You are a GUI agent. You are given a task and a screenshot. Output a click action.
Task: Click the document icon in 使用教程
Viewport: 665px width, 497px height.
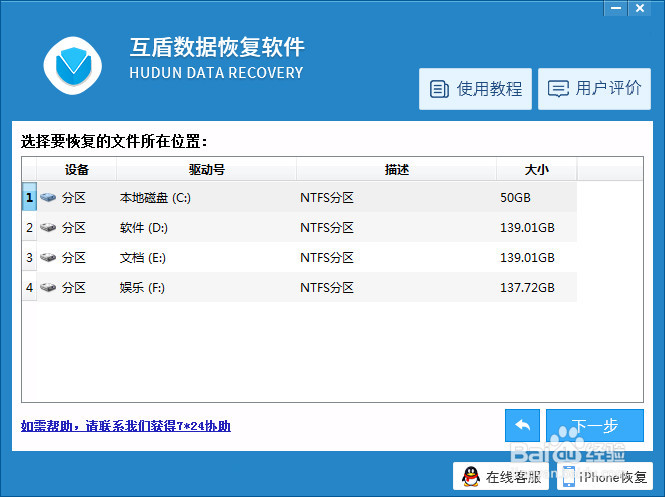coord(439,89)
